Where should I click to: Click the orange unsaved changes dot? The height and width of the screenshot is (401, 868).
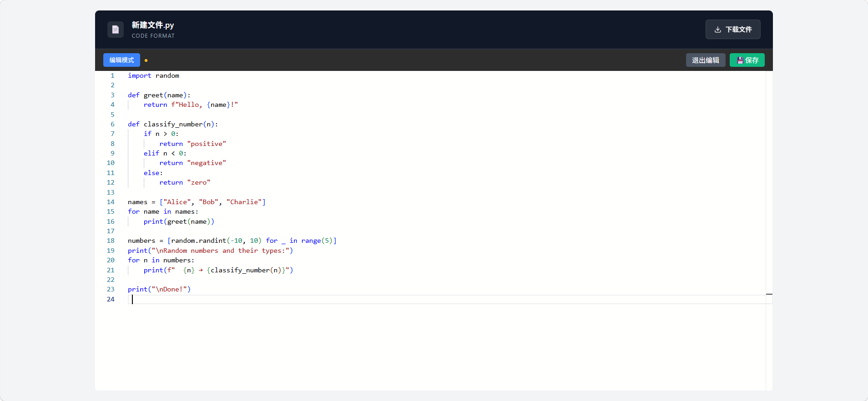point(146,60)
